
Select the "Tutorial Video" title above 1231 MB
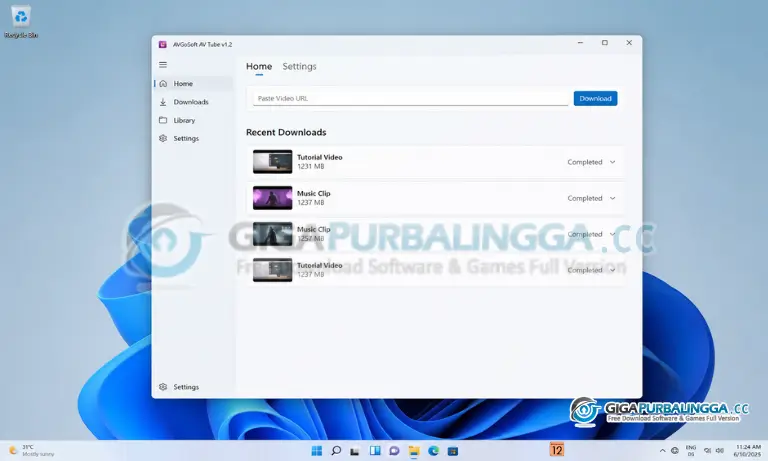click(x=319, y=157)
